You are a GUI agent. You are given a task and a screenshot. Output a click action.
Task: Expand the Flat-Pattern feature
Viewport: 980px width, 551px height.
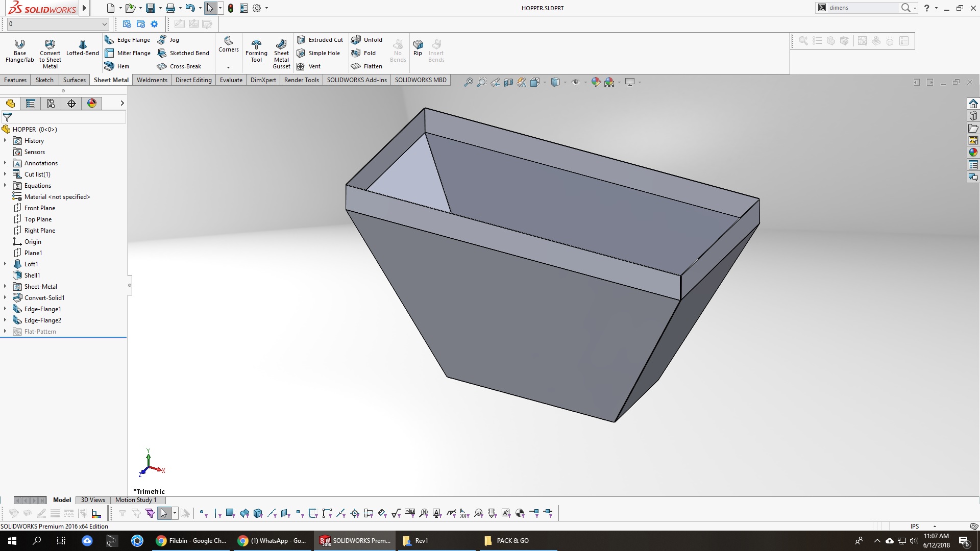coord(5,331)
